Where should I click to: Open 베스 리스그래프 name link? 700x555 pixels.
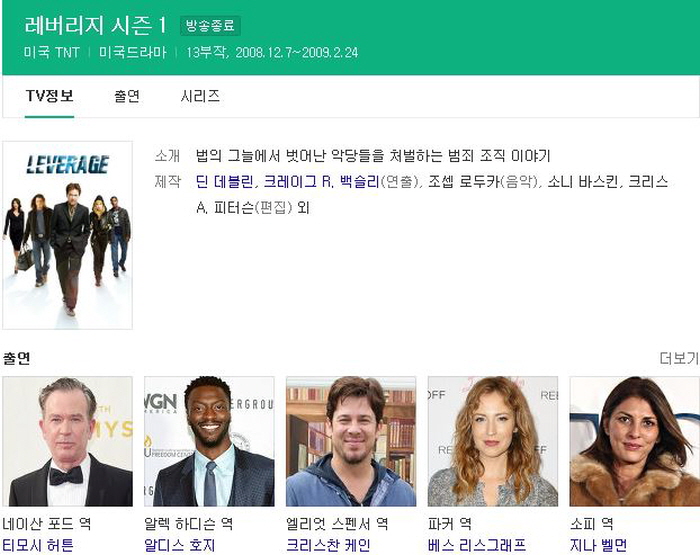(476, 545)
